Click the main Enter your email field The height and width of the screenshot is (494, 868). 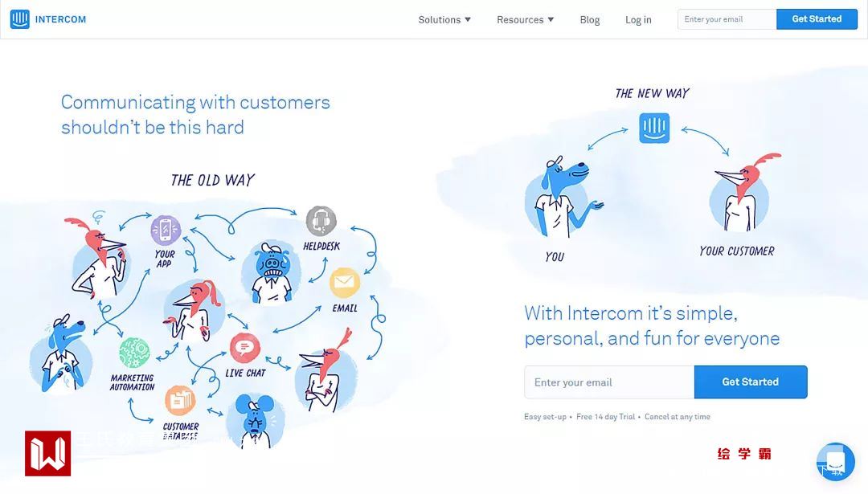pyautogui.click(x=609, y=382)
